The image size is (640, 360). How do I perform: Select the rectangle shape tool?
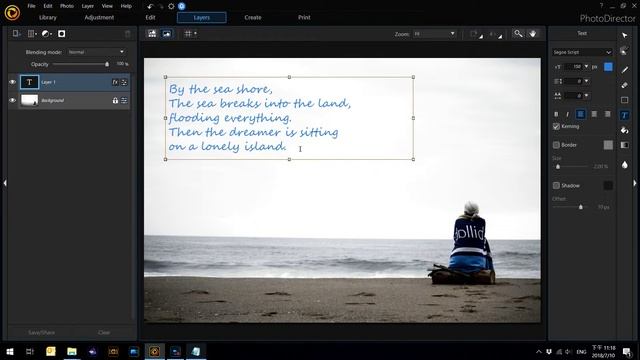[624, 100]
